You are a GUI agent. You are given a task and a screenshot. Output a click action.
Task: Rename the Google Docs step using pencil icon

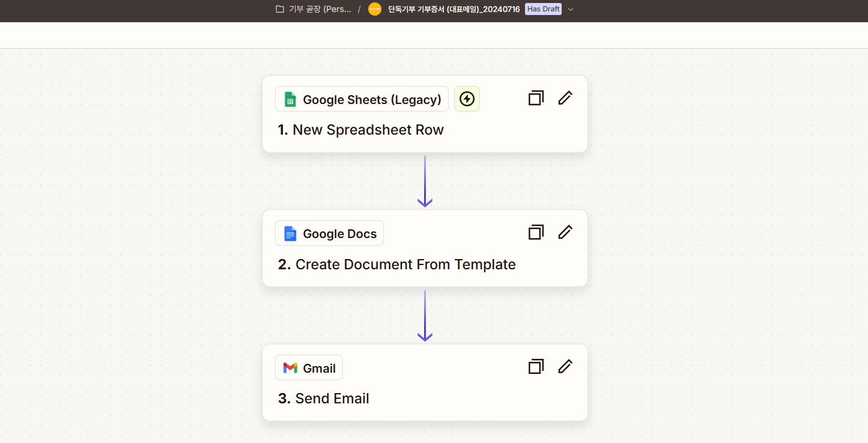point(565,232)
